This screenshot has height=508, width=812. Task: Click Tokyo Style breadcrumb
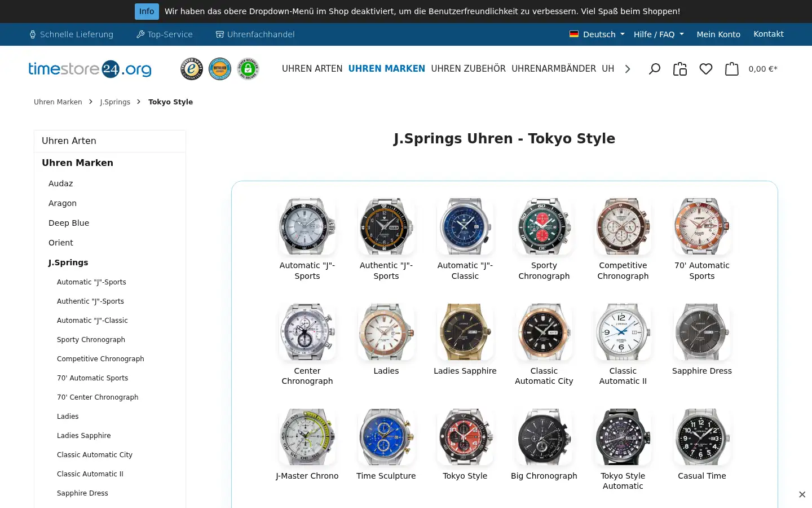click(170, 102)
